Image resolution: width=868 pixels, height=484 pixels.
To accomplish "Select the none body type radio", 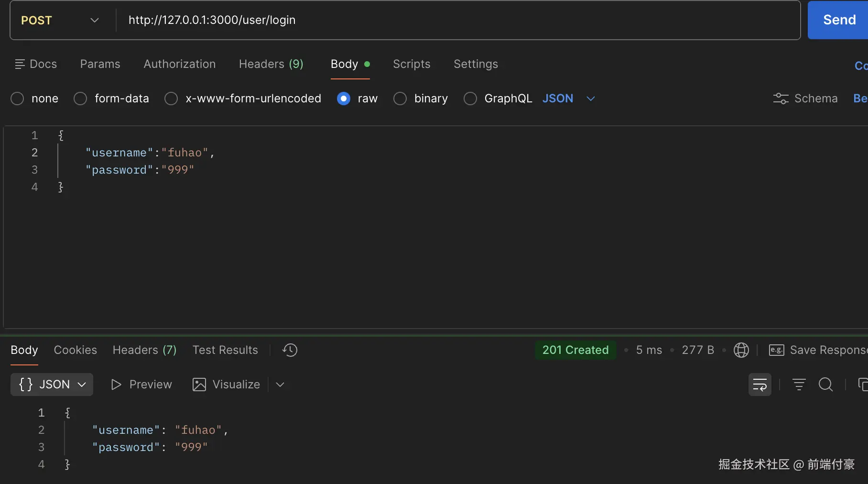I will 17,99.
